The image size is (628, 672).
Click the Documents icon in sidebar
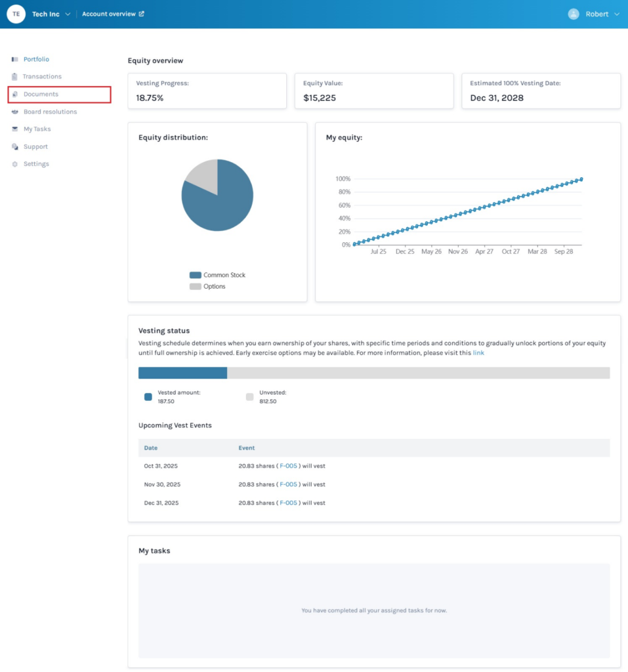14,94
